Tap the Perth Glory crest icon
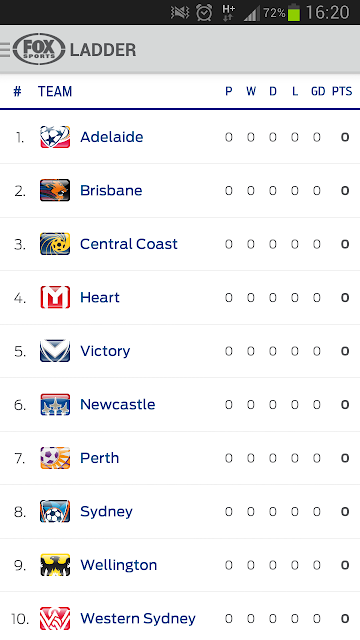Image resolution: width=360 pixels, height=640 pixels. pyautogui.click(x=55, y=458)
